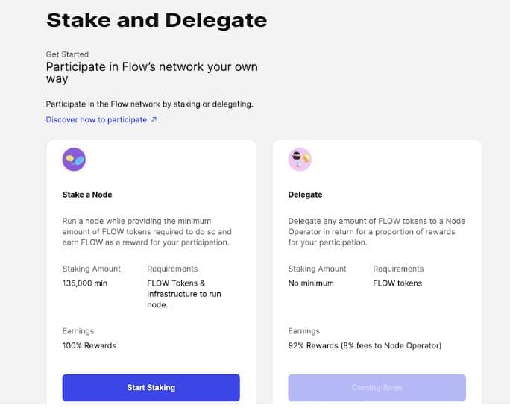Open the 'Discover how to participate' link
Viewport: 510px width, 420px height.
[x=96, y=119]
